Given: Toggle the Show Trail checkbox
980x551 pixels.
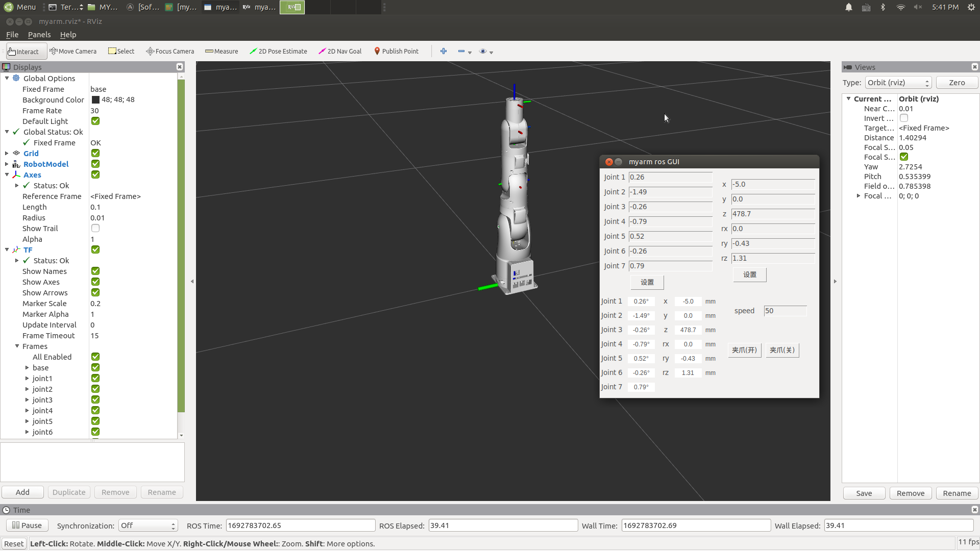Looking at the screenshot, I should coord(95,228).
